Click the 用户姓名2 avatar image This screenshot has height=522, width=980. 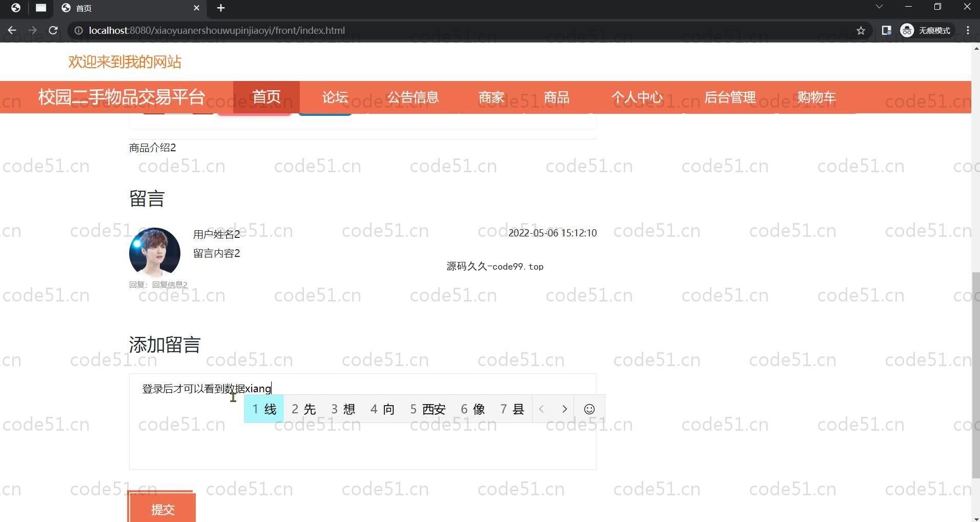154,253
